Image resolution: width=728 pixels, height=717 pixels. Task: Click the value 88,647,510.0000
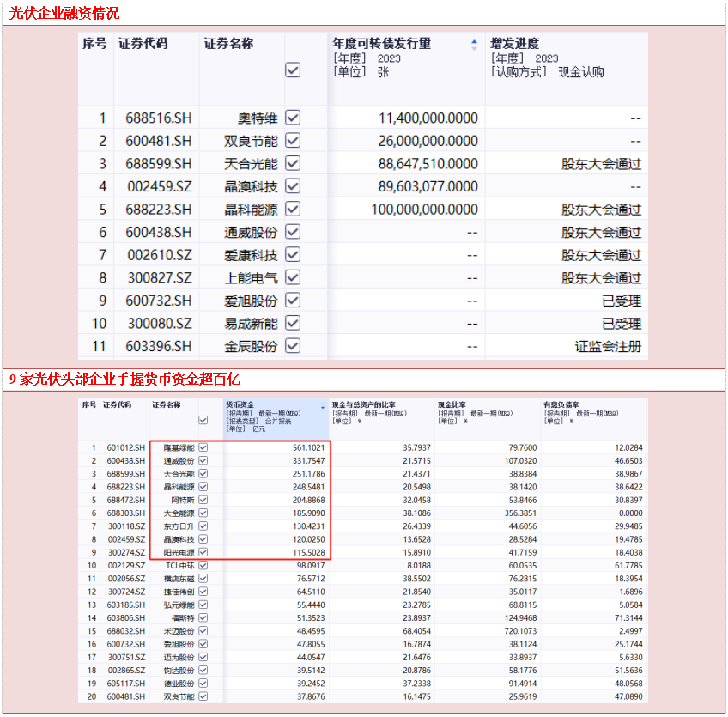428,163
